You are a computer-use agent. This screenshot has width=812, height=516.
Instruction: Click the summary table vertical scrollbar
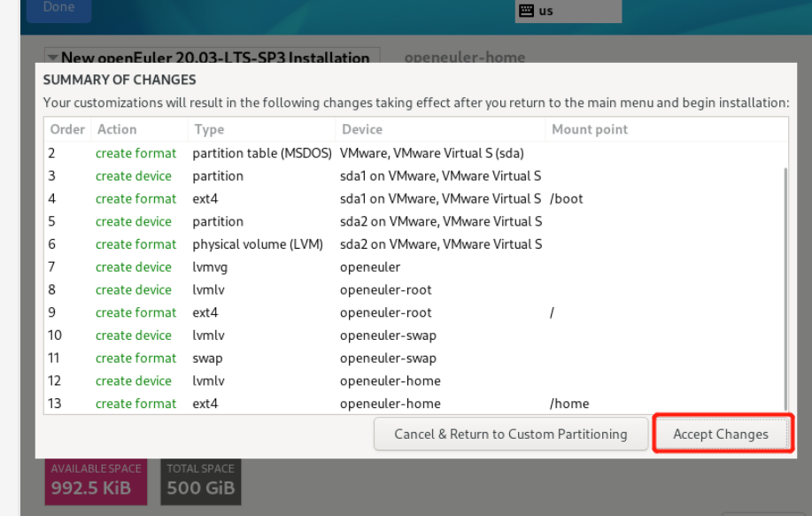pyautogui.click(x=785, y=289)
